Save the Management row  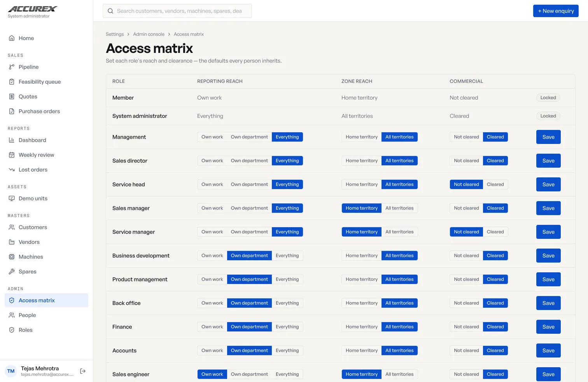click(x=548, y=137)
